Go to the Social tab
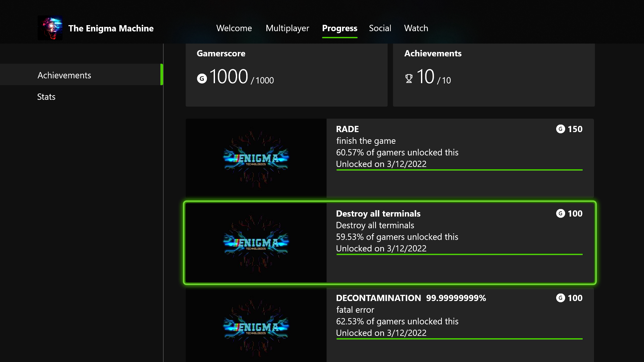 [380, 28]
